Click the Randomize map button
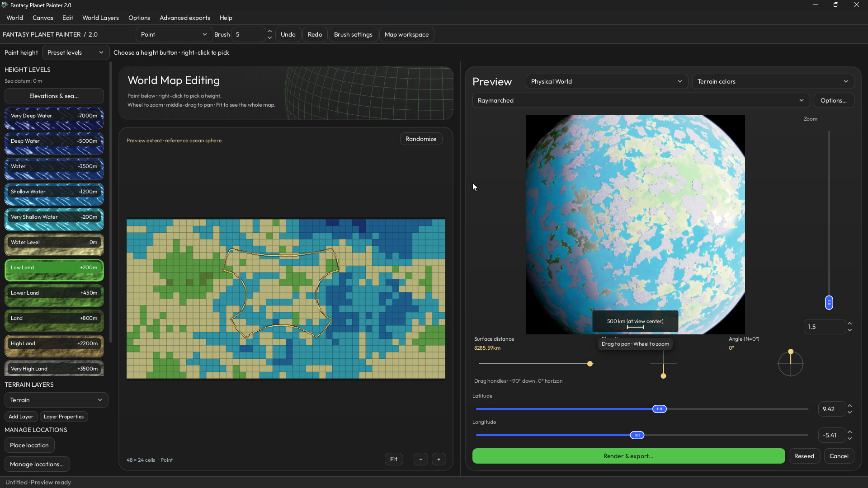Screen dimensions: 868x488 point(421,139)
